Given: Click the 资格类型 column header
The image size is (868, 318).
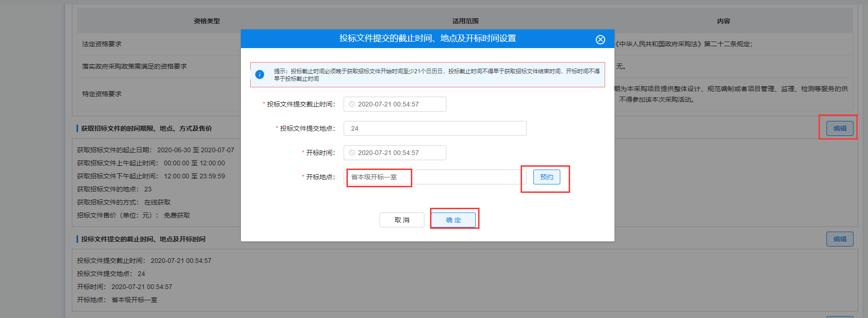Looking at the screenshot, I should [206, 21].
